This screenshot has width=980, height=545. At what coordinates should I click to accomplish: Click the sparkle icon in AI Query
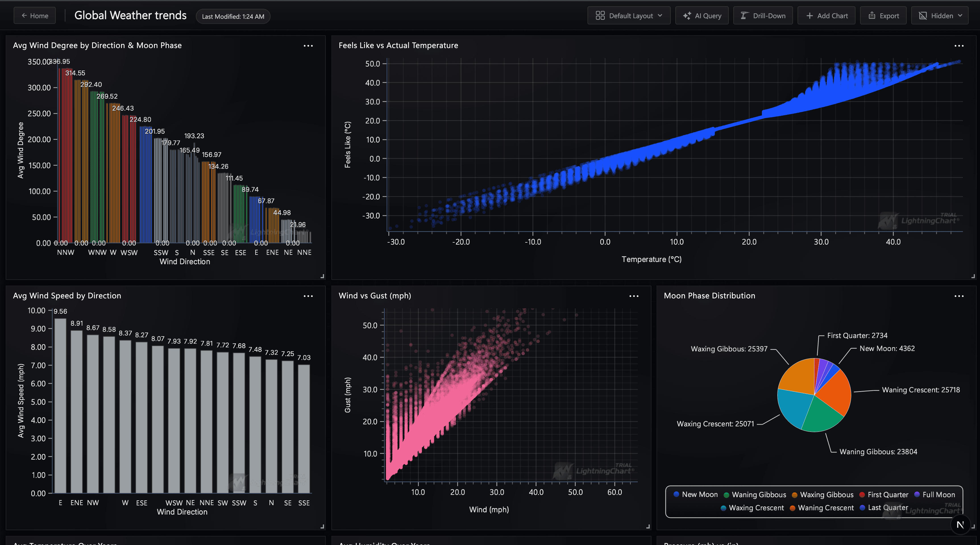click(x=687, y=16)
